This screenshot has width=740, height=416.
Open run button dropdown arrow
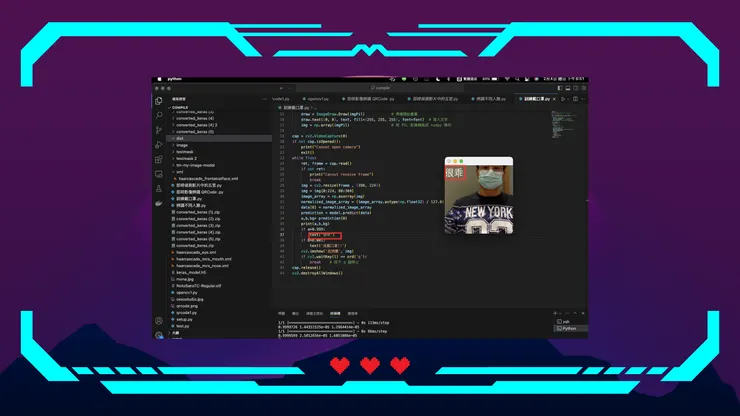568,99
